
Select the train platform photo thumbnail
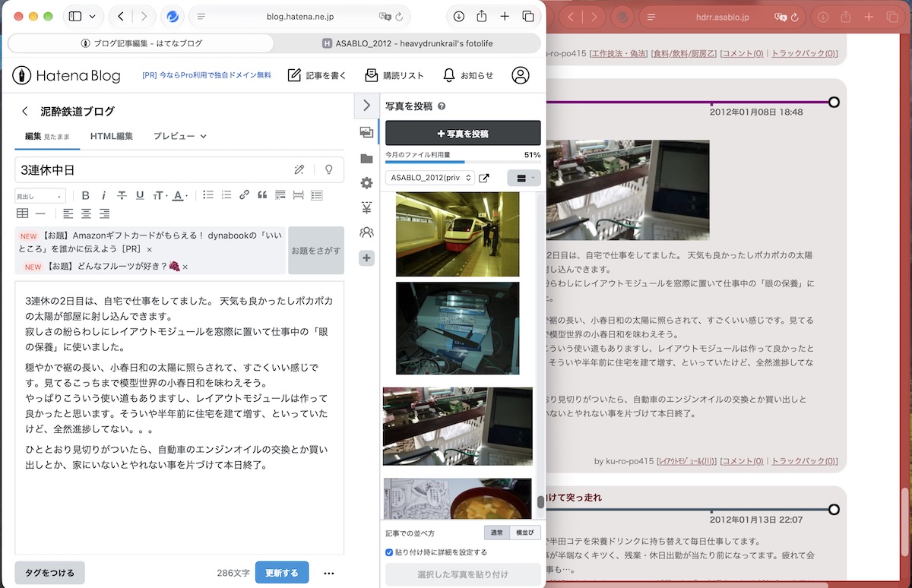click(458, 234)
